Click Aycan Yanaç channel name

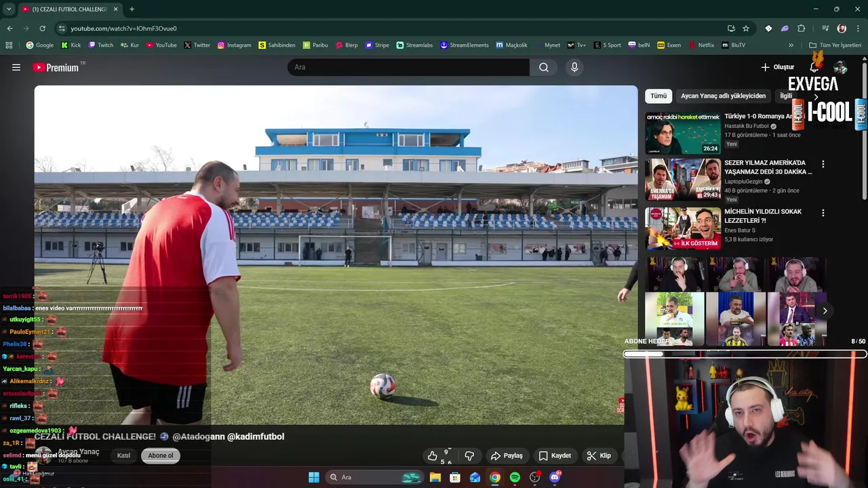point(79,451)
